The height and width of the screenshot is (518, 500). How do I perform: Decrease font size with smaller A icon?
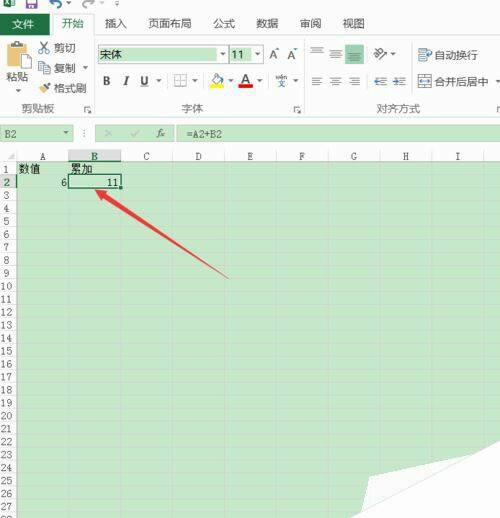click(292, 54)
